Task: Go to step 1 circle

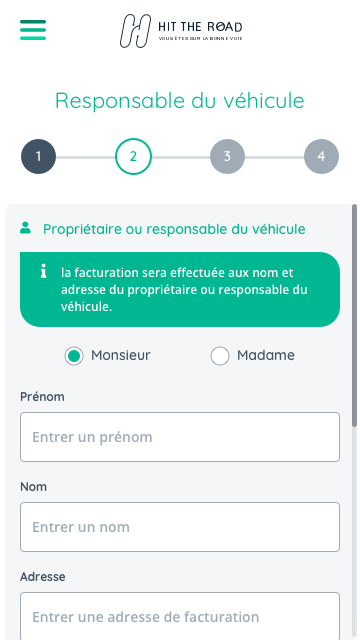Action: tap(38, 156)
